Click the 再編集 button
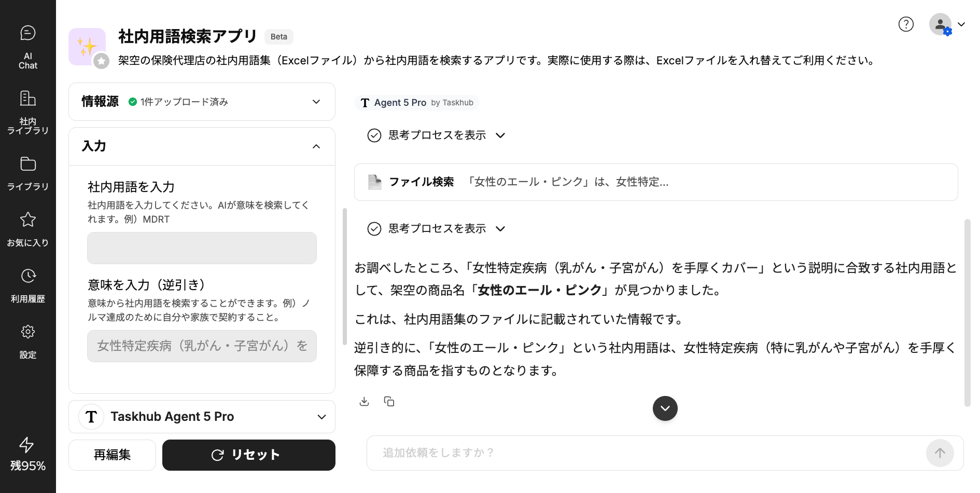Screen dimensions: 980x493 [112, 455]
